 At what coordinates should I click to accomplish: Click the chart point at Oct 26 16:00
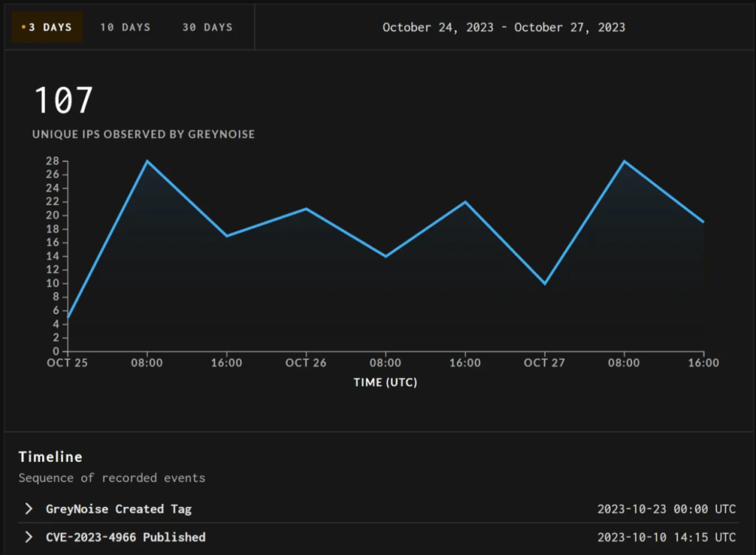(x=465, y=201)
